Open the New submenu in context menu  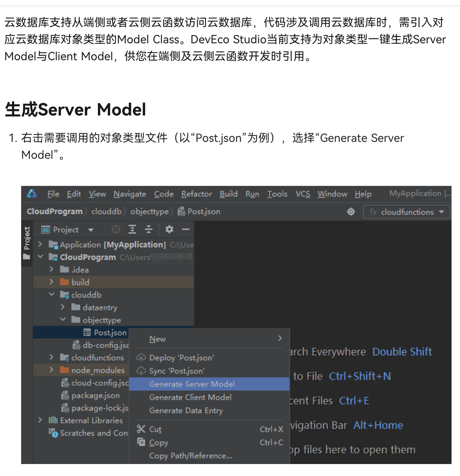click(209, 339)
